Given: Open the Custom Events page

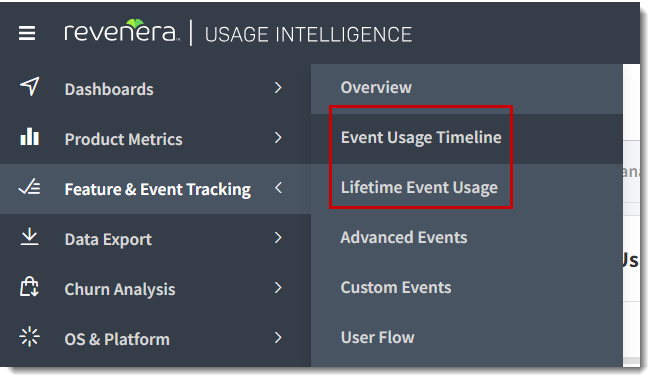Looking at the screenshot, I should point(467,288).
